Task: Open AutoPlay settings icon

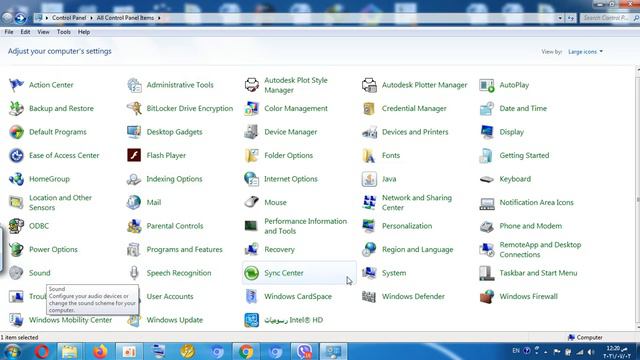Action: [487, 85]
